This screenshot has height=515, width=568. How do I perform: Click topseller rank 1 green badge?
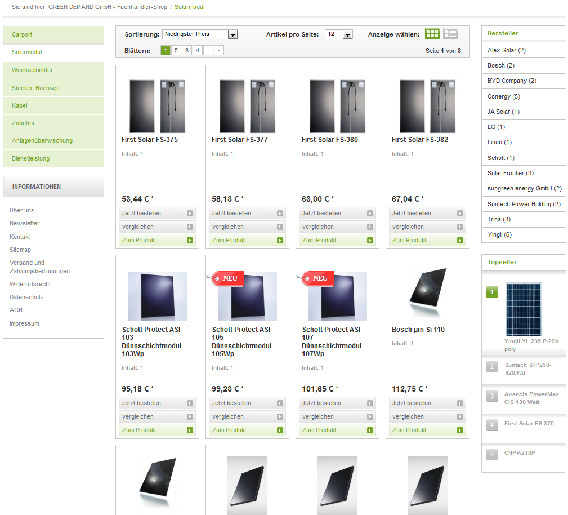click(492, 292)
